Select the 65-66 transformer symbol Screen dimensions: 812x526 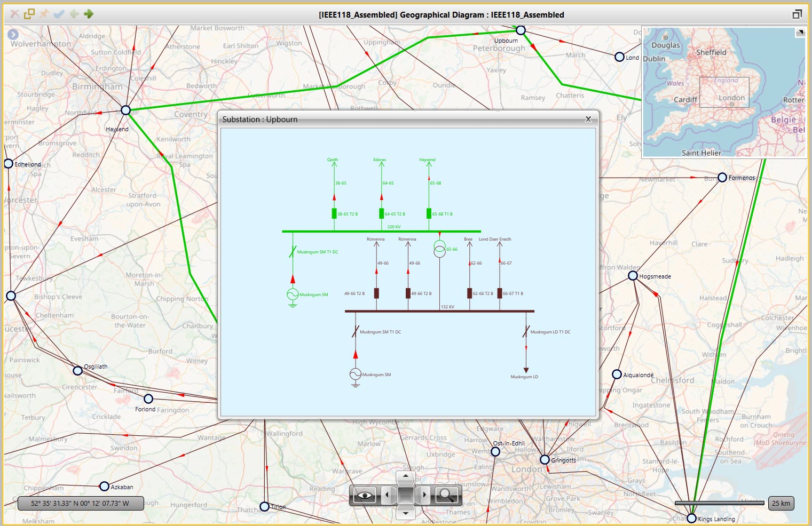(439, 249)
